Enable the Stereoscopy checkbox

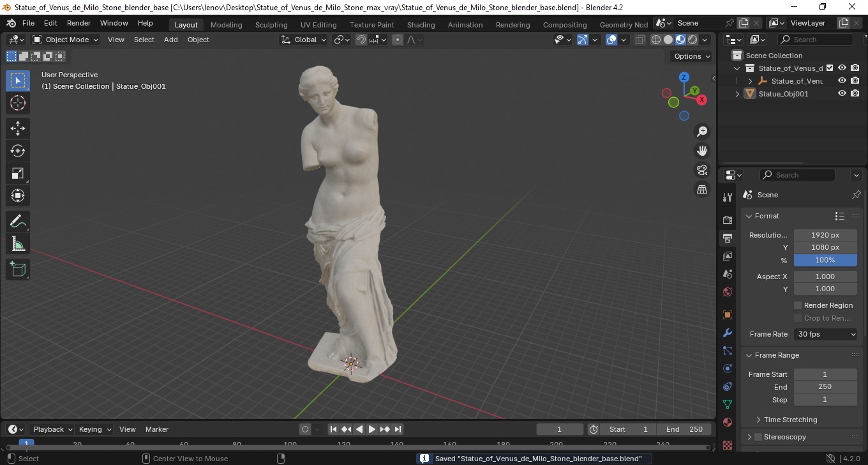(x=758, y=437)
